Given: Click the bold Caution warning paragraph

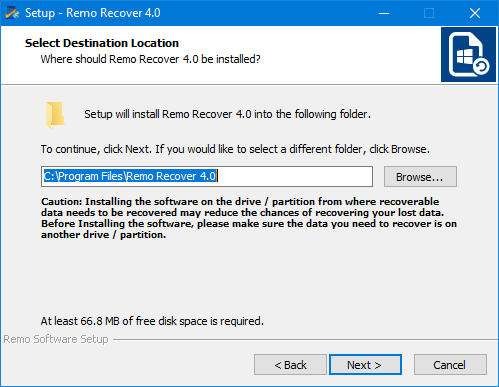Looking at the screenshot, I should click(249, 218).
